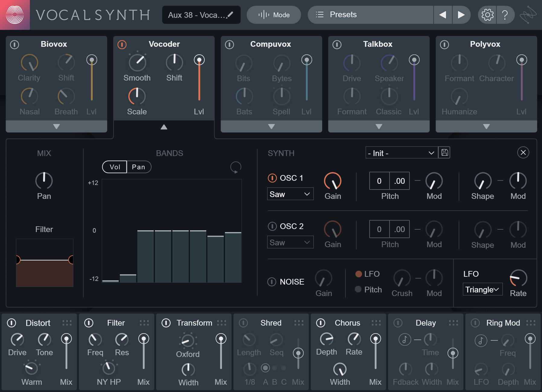Click the OSC 1 Gain knob

coord(333,181)
